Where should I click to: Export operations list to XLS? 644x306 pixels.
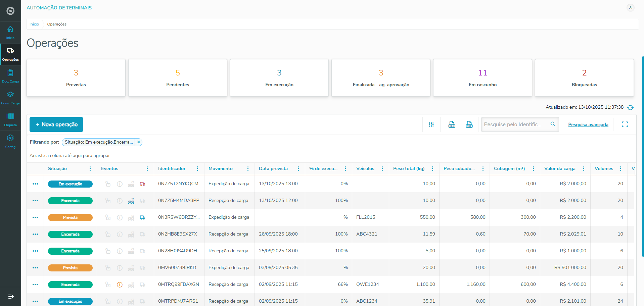coord(452,124)
